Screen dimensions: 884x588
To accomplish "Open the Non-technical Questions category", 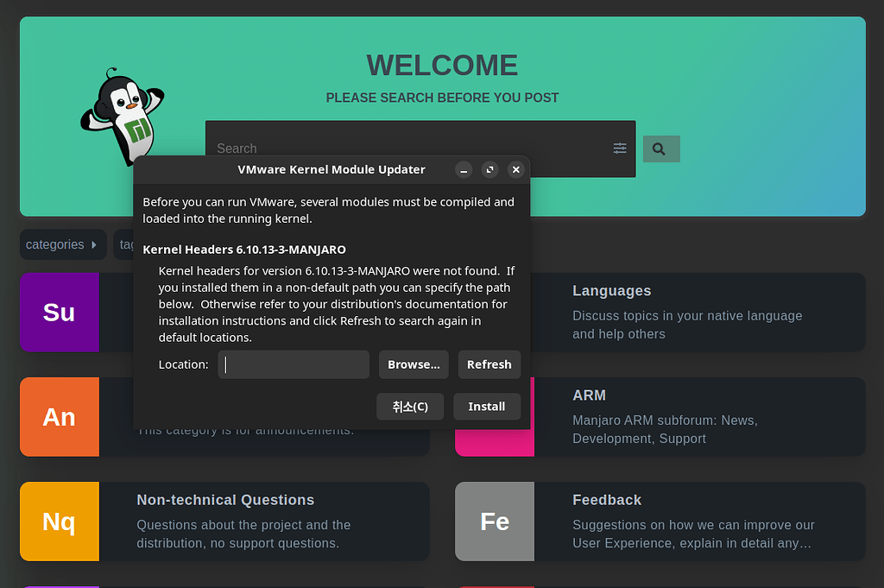I will point(225,500).
